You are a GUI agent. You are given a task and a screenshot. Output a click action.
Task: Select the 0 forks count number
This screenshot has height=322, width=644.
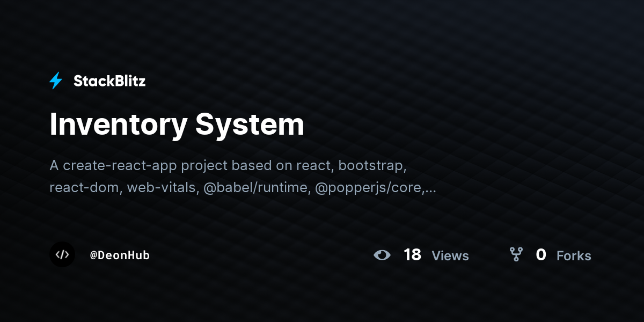[541, 255]
